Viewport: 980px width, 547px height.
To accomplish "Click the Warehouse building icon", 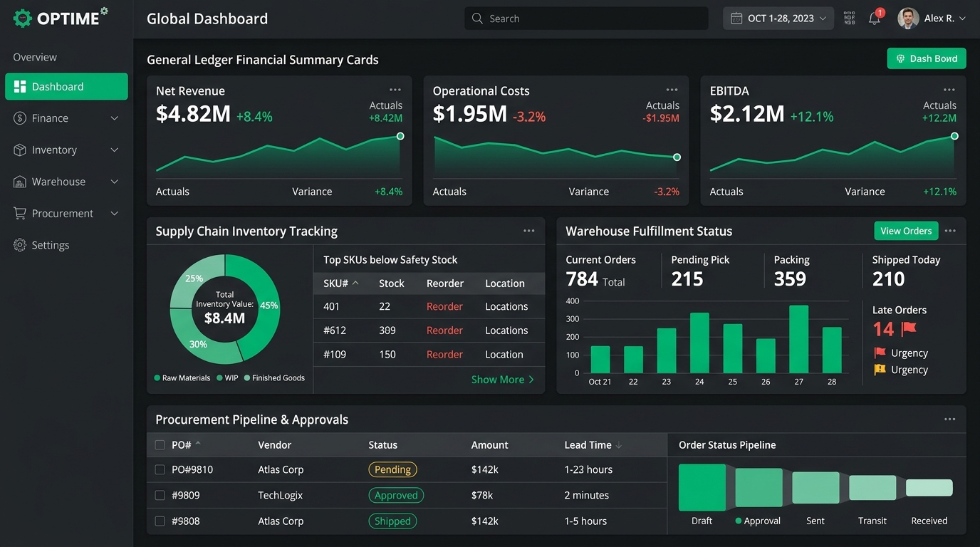I will coord(20,182).
